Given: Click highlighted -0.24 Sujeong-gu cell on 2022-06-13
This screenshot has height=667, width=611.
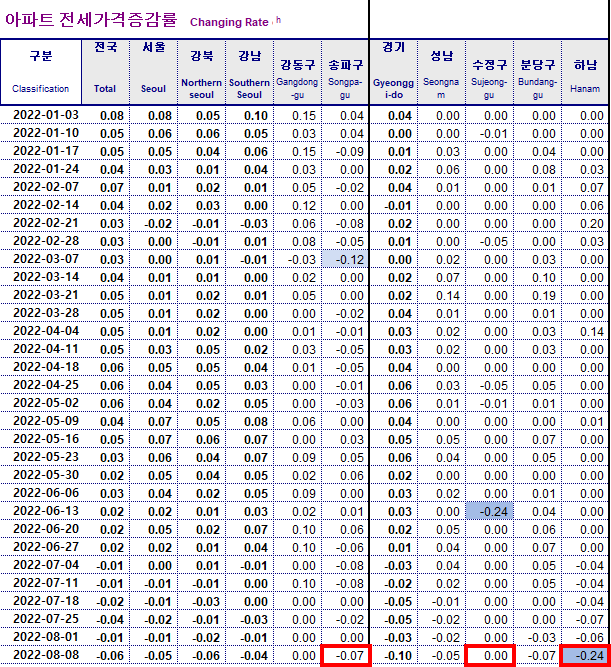Looking at the screenshot, I should (489, 511).
